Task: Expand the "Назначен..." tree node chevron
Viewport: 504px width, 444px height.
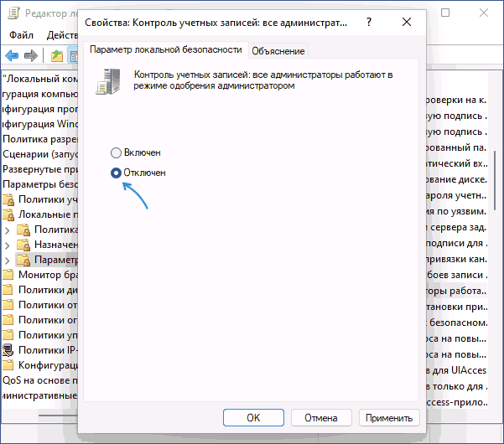Action: point(8,245)
